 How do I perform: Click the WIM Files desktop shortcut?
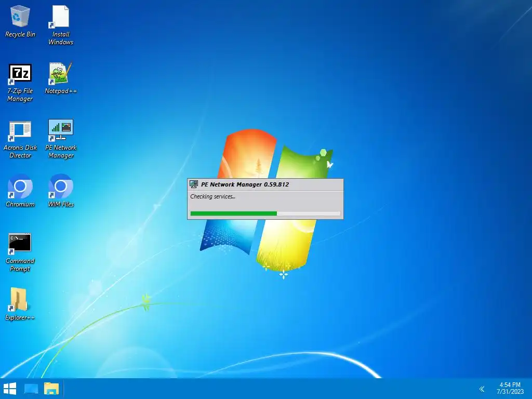[61, 191]
